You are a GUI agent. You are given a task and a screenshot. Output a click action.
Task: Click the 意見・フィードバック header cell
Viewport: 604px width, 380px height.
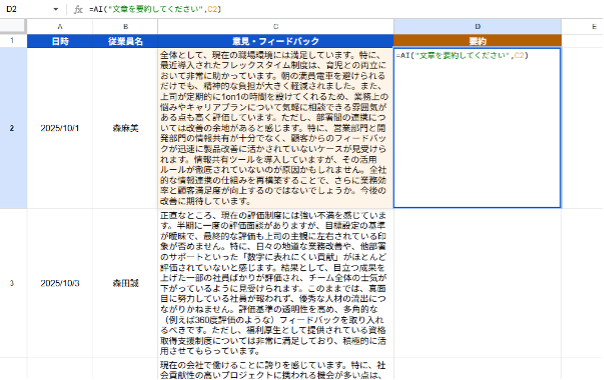click(x=275, y=41)
